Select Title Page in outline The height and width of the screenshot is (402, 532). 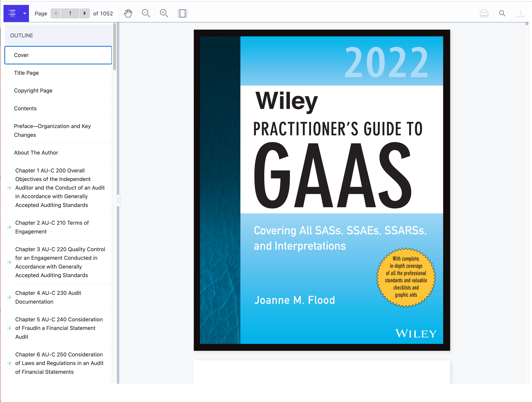26,73
